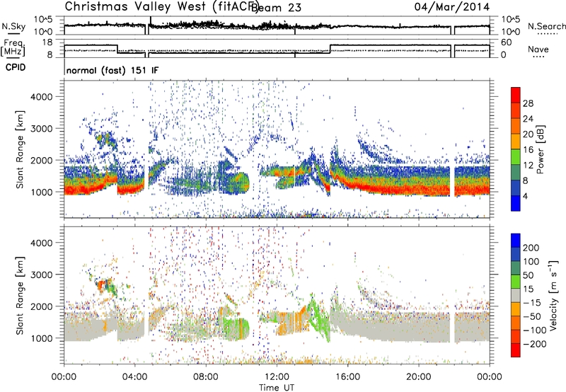Viewport: 566px width, 392px height.
Task: Click the 'normal (fast) 151 IF' text
Action: pyautogui.click(x=112, y=71)
